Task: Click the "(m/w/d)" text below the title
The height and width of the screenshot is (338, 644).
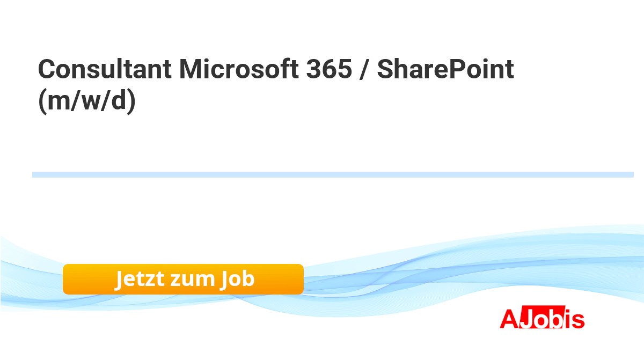Action: coord(87,101)
